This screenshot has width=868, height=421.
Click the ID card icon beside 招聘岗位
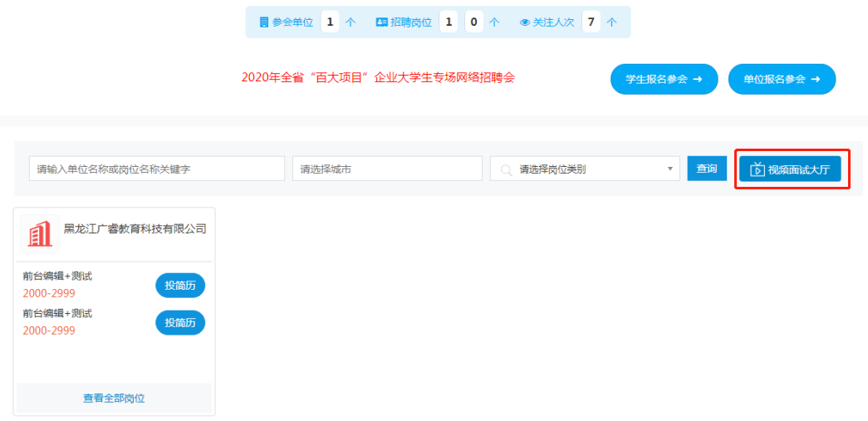[x=381, y=22]
